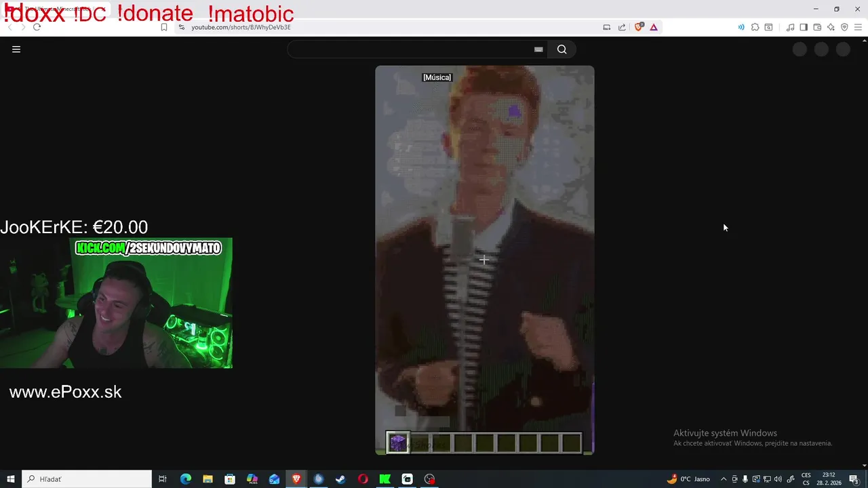Open the weather widget showing 0°C Jasno

click(688, 479)
